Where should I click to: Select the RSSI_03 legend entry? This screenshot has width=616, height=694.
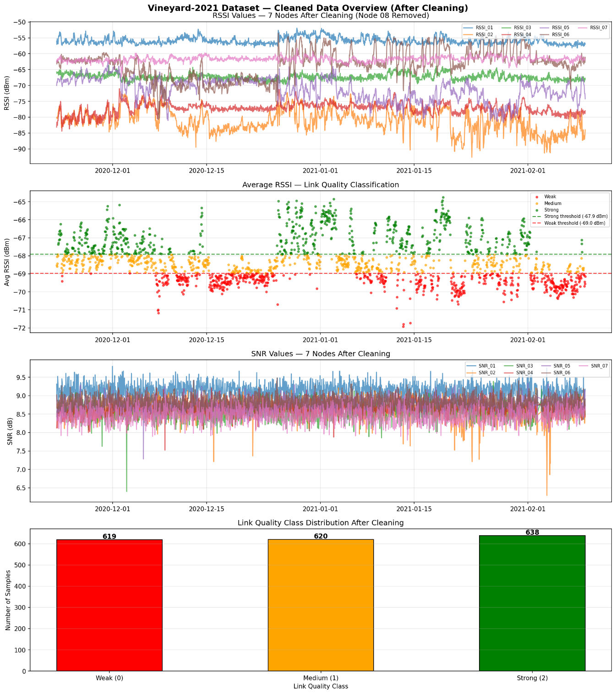[x=517, y=28]
